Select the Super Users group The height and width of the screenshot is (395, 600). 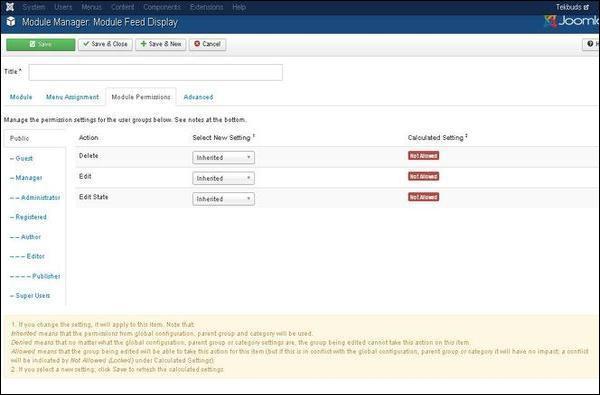[30, 296]
